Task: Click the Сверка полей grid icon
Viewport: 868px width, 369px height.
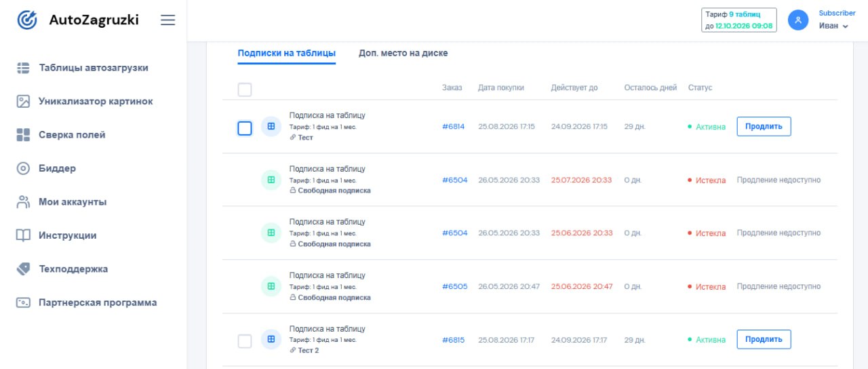Action: (23, 135)
